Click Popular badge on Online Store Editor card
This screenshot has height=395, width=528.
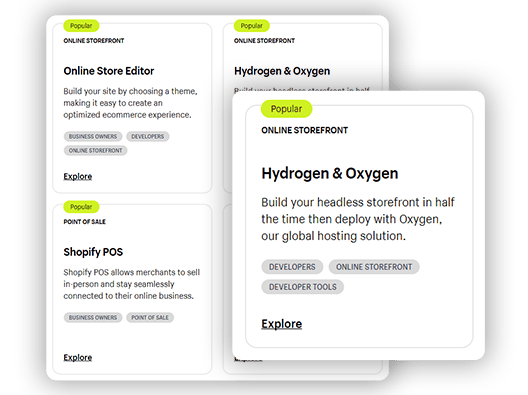(81, 26)
